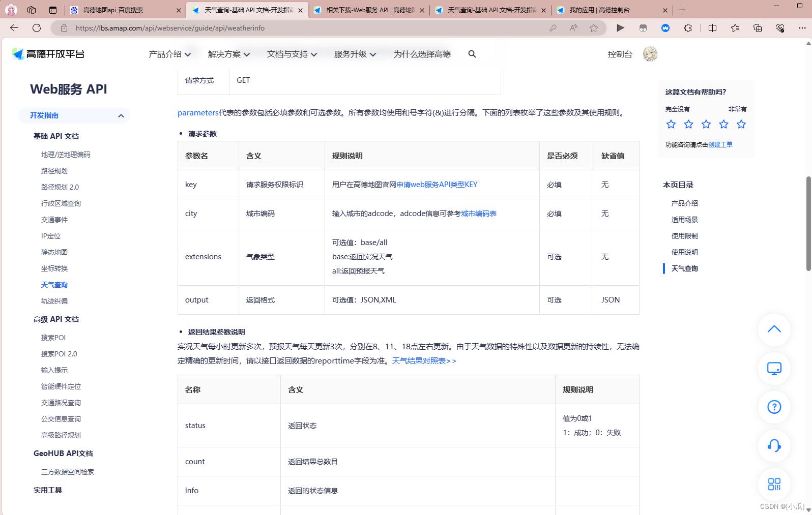Open browser settings ellipsis menu
Image resolution: width=812 pixels, height=515 pixels.
pos(802,28)
